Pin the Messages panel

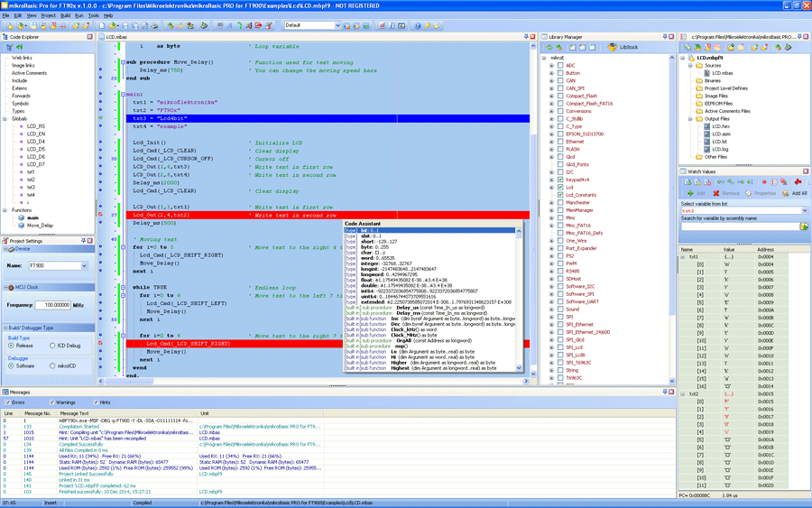point(665,392)
